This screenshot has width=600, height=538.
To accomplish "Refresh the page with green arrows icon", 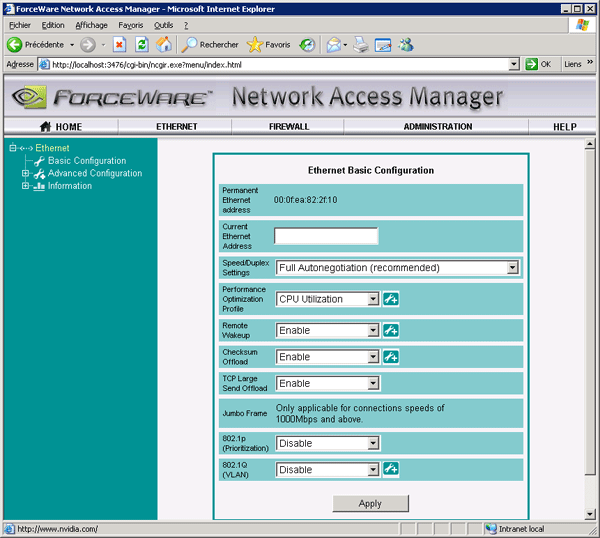I will coord(142,45).
